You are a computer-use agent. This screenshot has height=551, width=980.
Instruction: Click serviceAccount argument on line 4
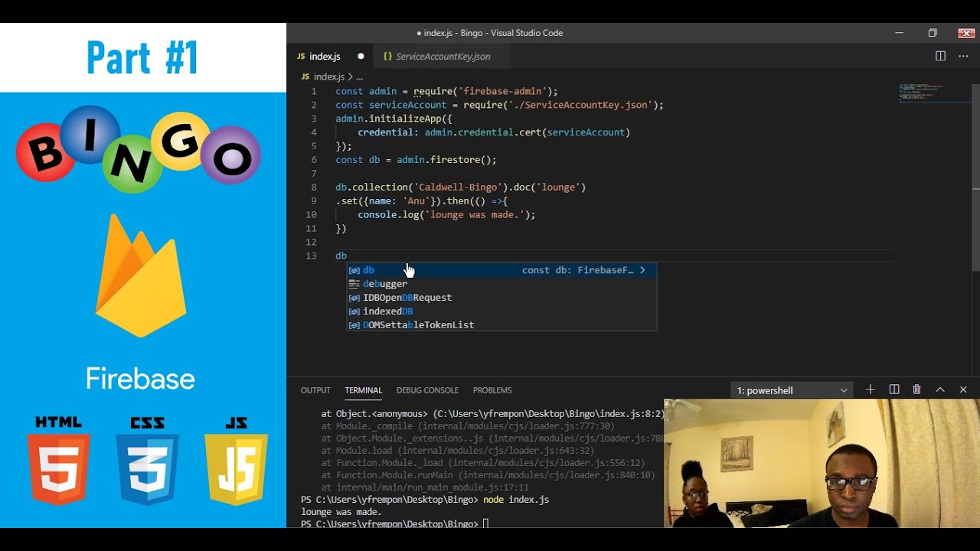586,132
